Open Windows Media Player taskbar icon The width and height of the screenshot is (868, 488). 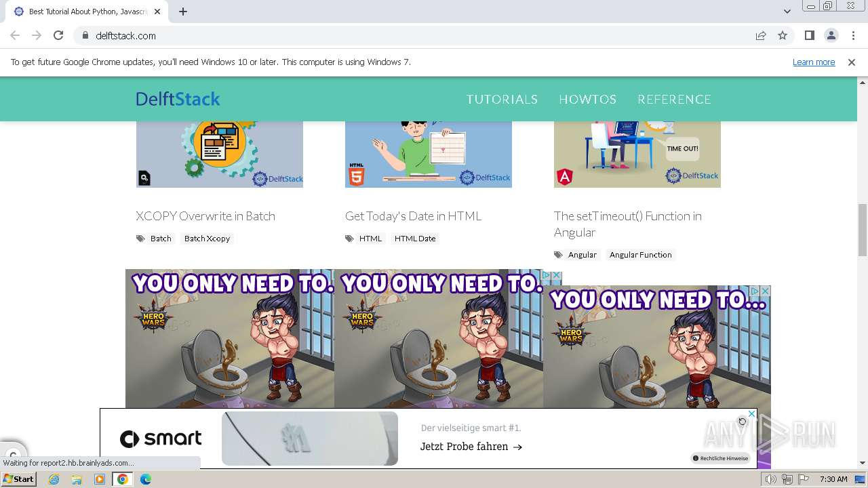pyautogui.click(x=100, y=479)
